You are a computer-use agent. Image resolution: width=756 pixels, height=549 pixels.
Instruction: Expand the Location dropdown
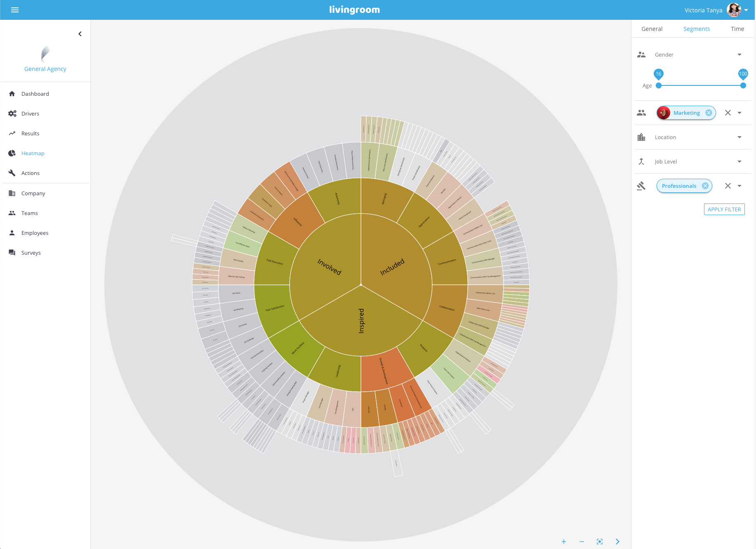tap(740, 137)
